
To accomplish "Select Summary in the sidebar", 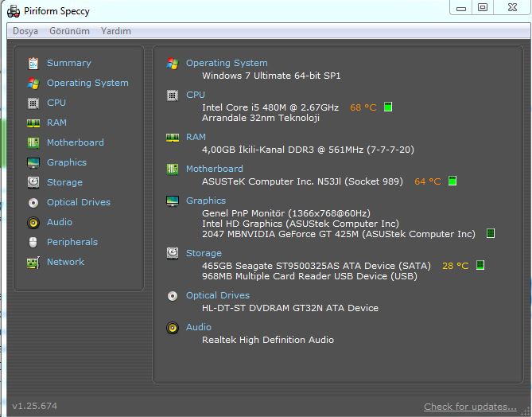I will click(69, 63).
